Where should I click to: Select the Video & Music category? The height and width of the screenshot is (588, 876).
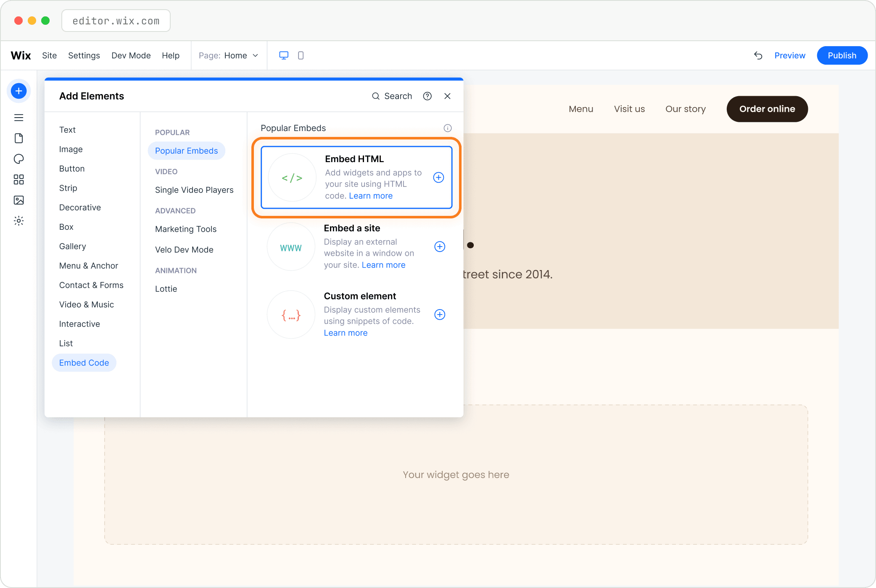click(86, 304)
